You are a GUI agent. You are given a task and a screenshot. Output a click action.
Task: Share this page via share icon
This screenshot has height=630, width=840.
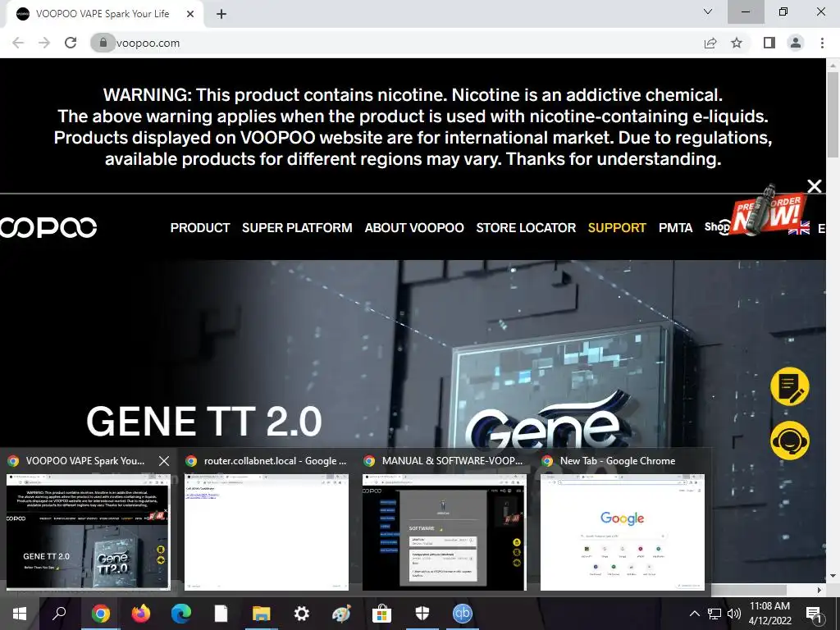(710, 43)
